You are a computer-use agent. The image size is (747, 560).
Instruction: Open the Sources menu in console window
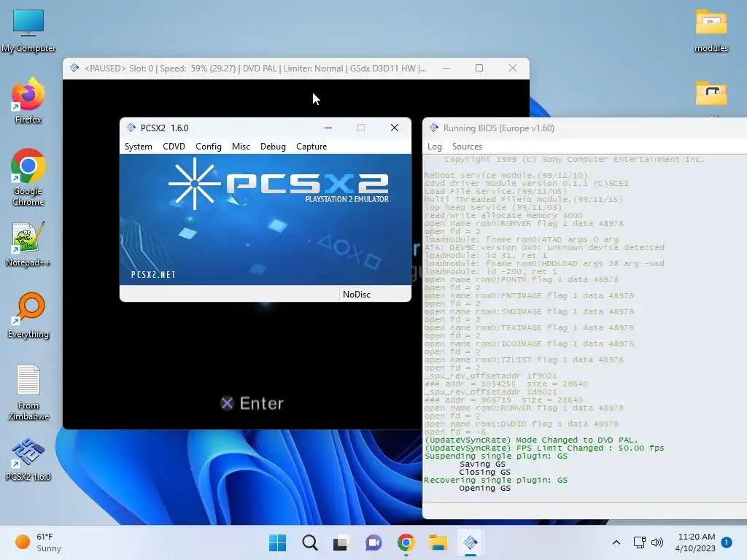[467, 147]
